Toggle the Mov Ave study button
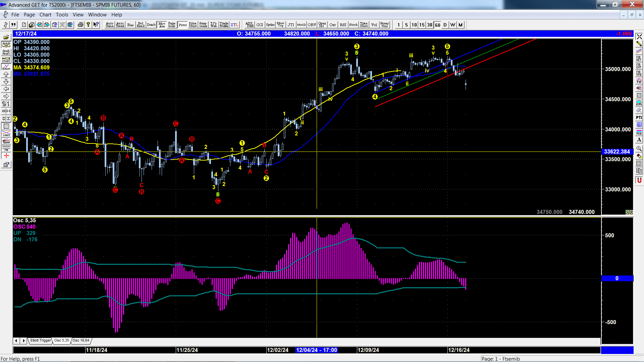Viewport: 644px width, 362px height. (x=162, y=25)
